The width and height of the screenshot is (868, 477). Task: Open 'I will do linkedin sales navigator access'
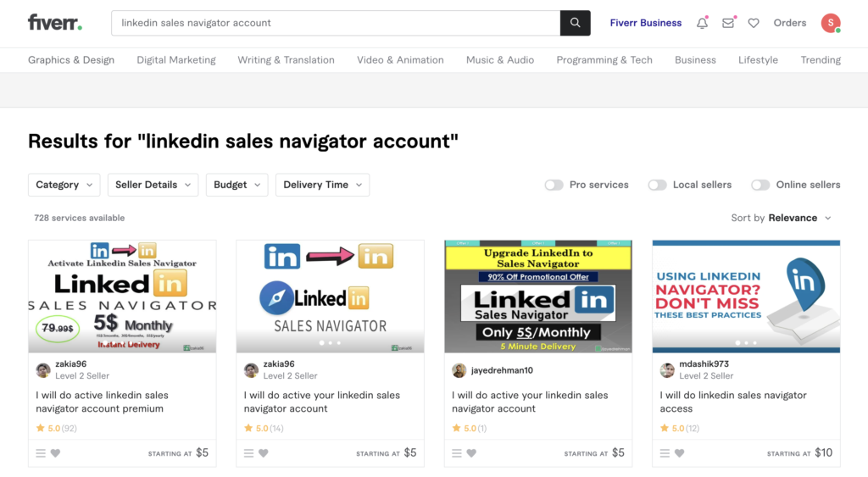click(733, 402)
